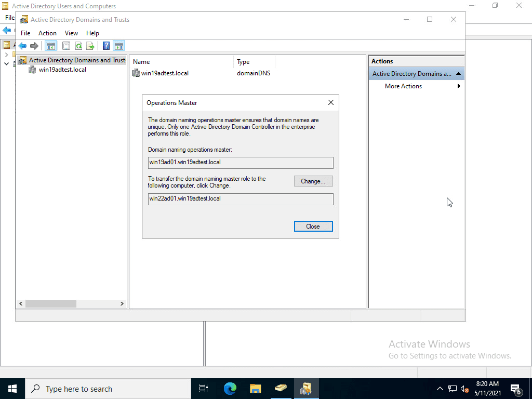Viewport: 532px width, 399px height.
Task: Open Properties using the toolbar icon
Action: (x=66, y=46)
